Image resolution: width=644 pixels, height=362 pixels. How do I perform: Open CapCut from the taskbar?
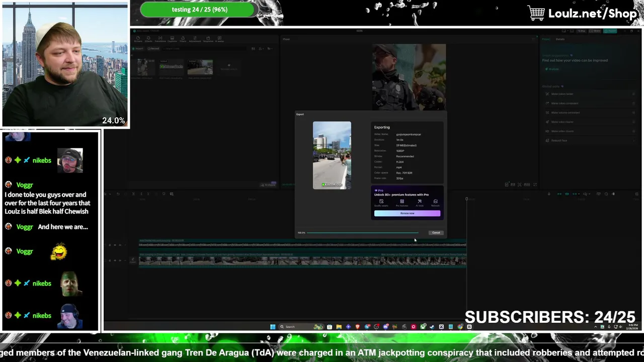[469, 327]
